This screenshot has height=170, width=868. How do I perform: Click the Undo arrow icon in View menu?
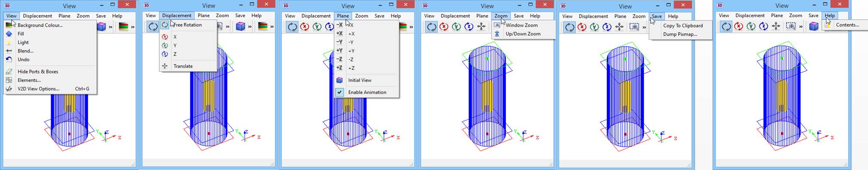click(x=9, y=59)
